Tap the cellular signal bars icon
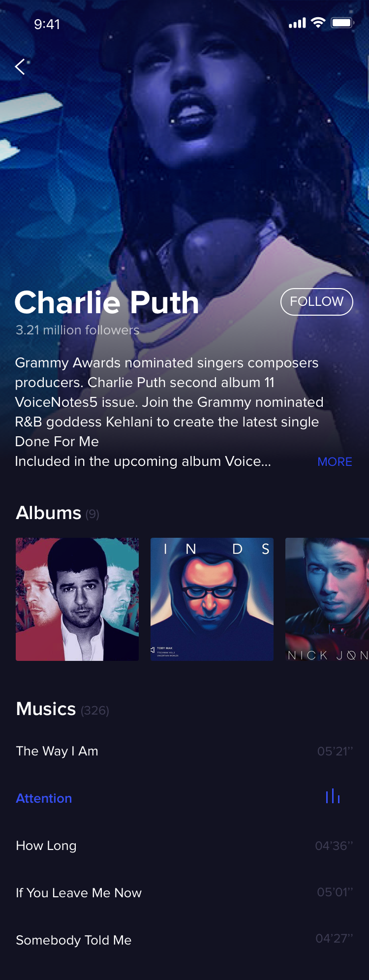Screen dimensions: 369x980 pyautogui.click(x=297, y=23)
